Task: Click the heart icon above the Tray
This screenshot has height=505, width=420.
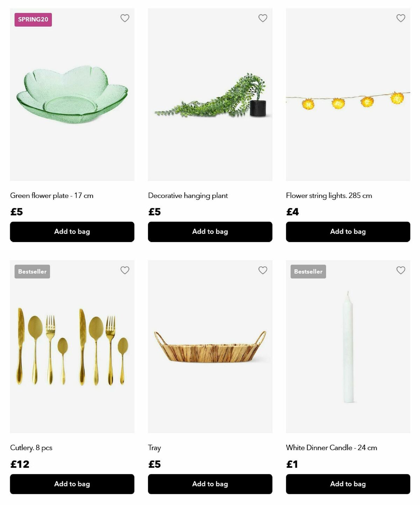Action: [262, 270]
